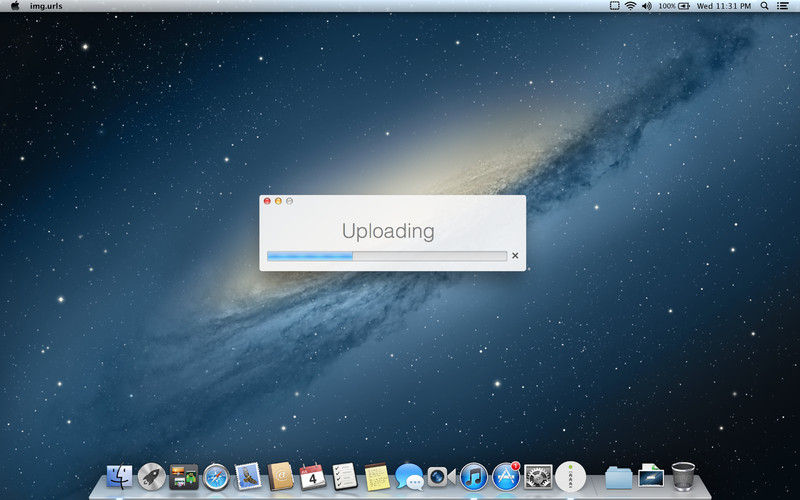Open iTunes in the Dock
The image size is (800, 500).
(473, 477)
